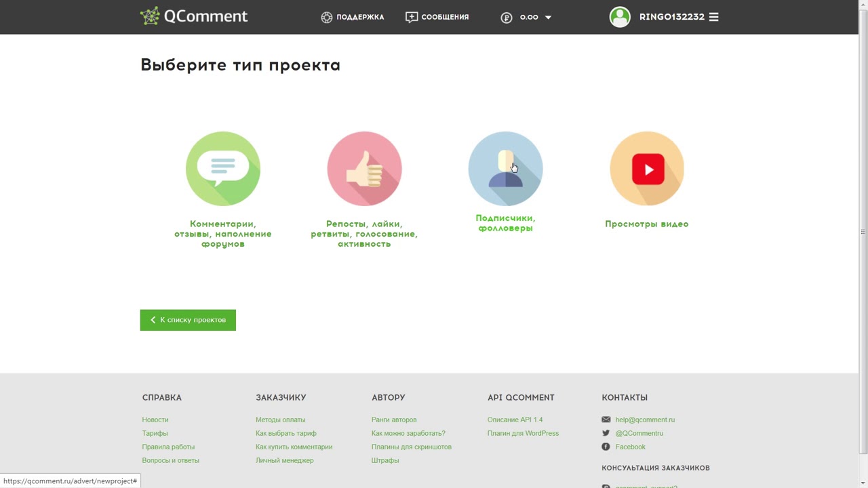Click 'Подписчики, фолловеры' label

coord(505,223)
